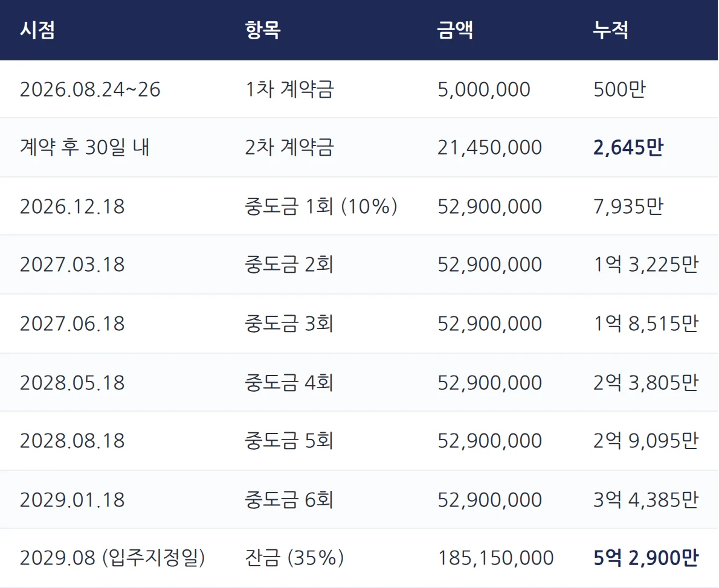
Task: Click the 2027.03.18 date cell
Action: (73, 265)
